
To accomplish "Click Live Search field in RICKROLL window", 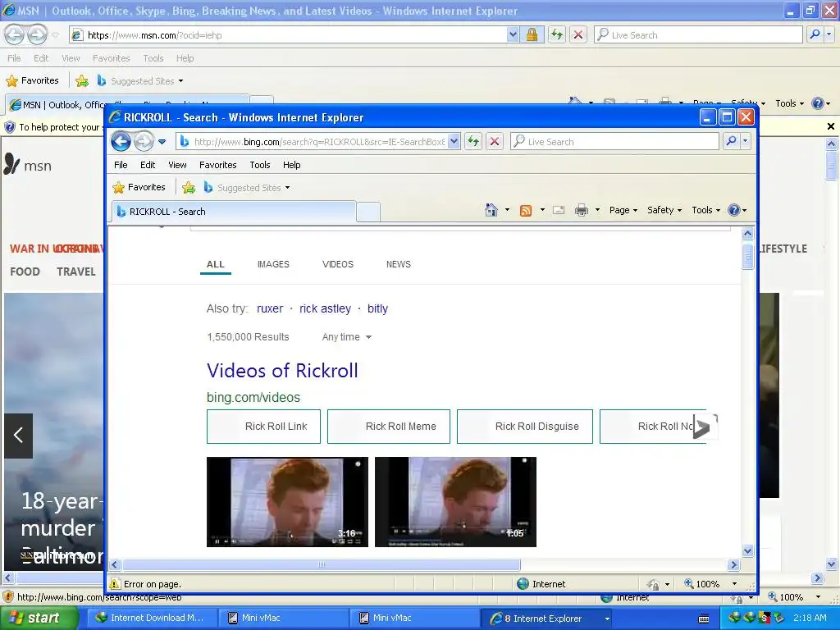I will [x=615, y=141].
